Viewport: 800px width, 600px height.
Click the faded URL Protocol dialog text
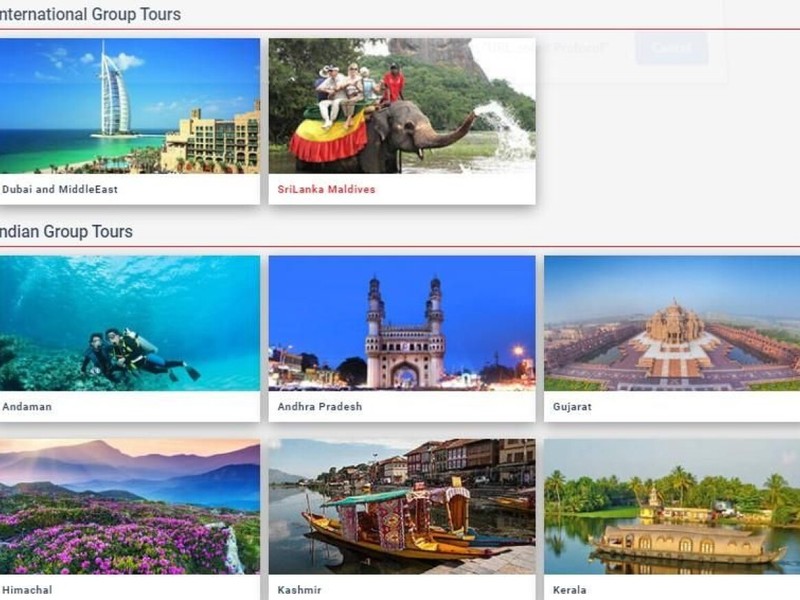point(545,48)
